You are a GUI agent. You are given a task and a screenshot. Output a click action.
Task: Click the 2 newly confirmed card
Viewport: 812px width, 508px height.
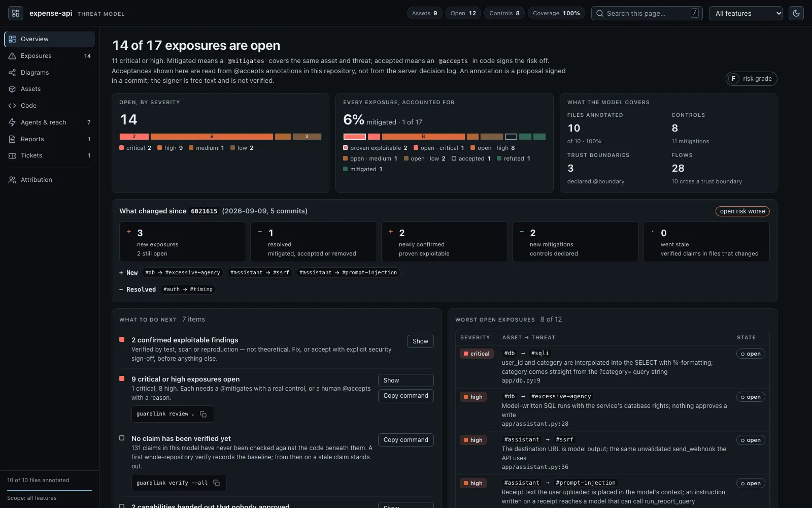tap(445, 242)
